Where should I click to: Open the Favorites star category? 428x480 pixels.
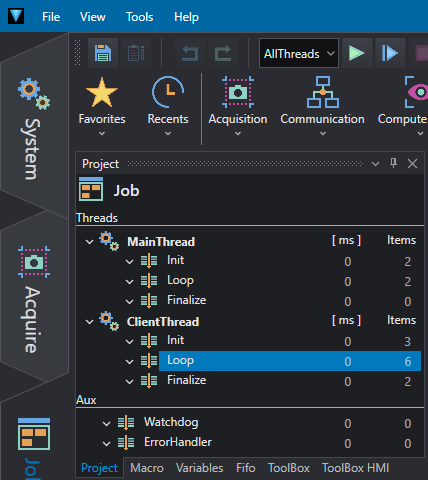[x=102, y=106]
